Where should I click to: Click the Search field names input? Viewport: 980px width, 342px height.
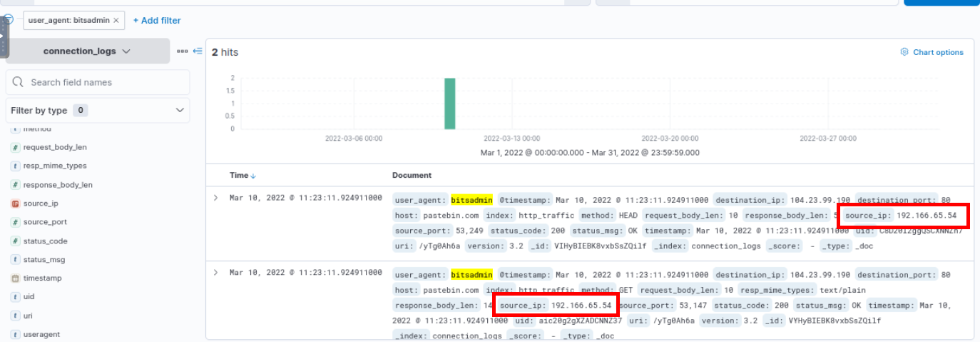(x=98, y=82)
